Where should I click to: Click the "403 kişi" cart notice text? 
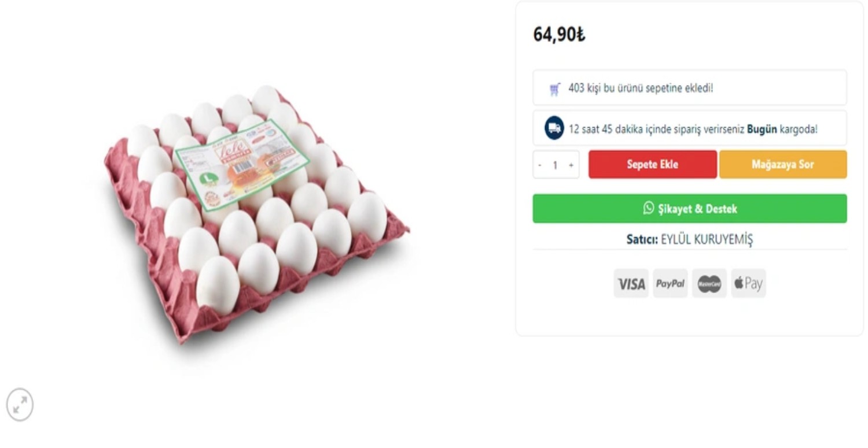coord(641,88)
